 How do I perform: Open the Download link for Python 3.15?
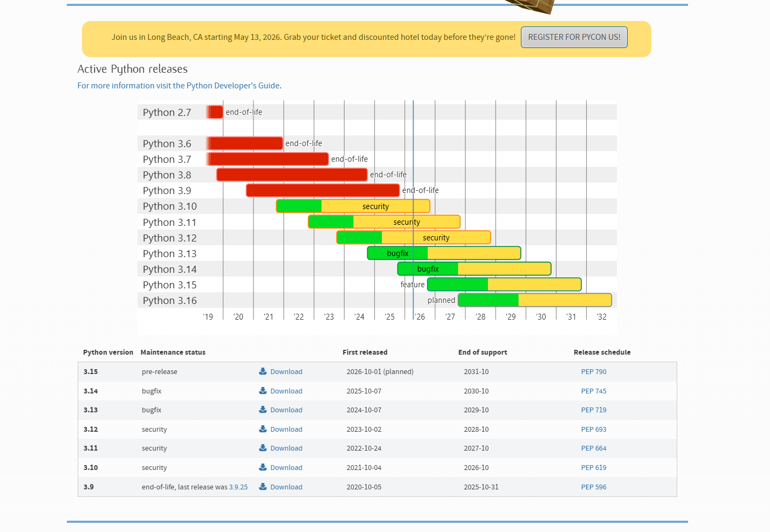(286, 372)
